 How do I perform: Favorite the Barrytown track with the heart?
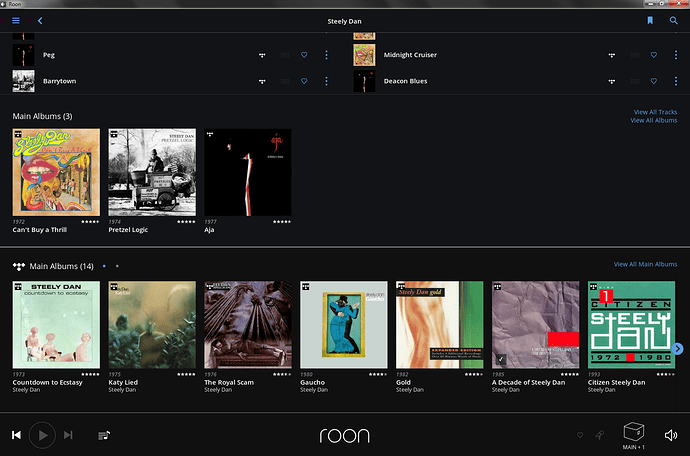304,81
